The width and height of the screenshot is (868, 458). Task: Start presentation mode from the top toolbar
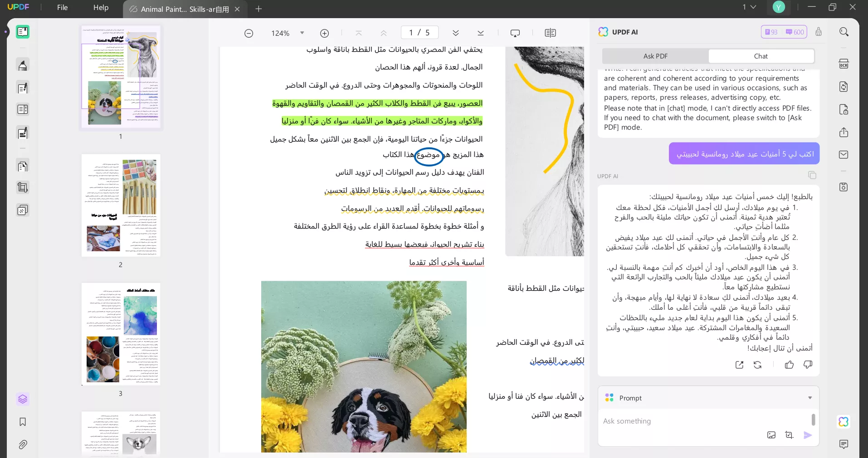tap(515, 33)
